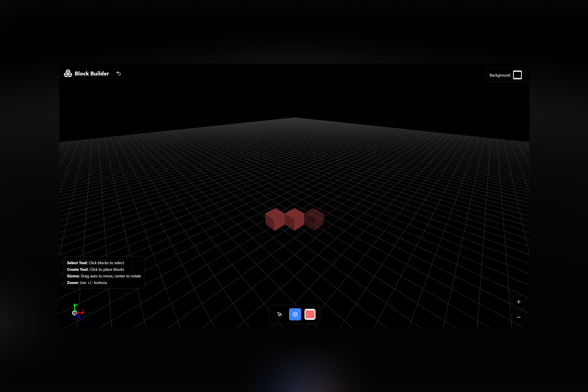Click the Block Builder title text

[92, 73]
